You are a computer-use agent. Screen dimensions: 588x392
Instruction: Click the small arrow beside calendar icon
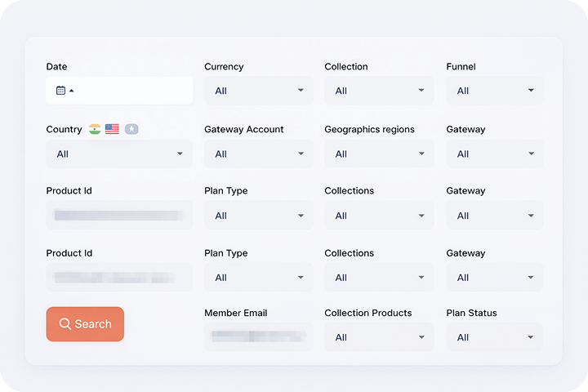[x=71, y=91]
